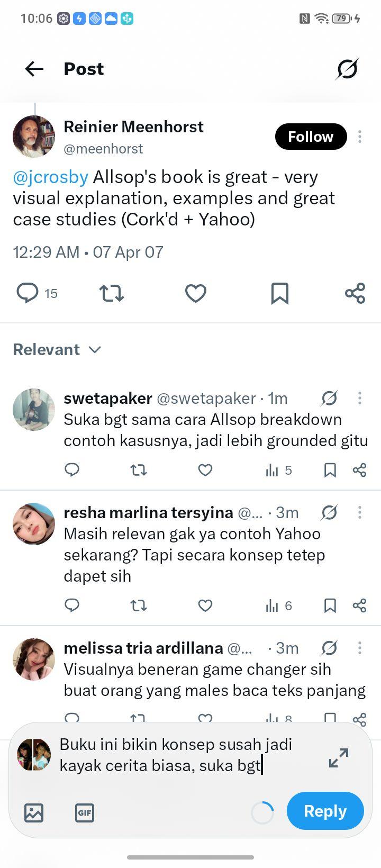Open more options on swetapaker's reply
This screenshot has width=381, height=868.
360,398
